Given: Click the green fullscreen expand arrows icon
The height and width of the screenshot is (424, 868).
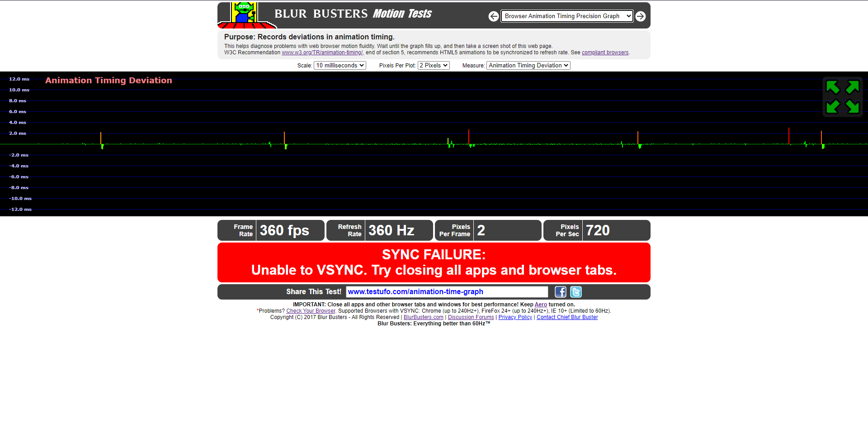Looking at the screenshot, I should point(842,97).
